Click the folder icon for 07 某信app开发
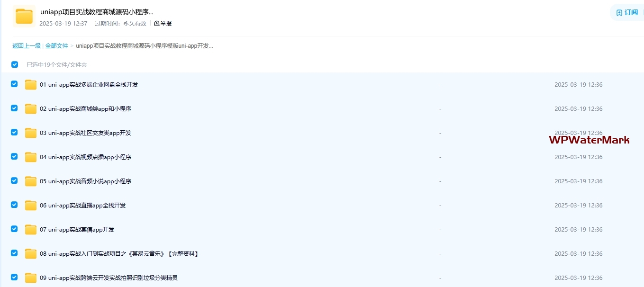This screenshot has width=644, height=287. tap(31, 230)
